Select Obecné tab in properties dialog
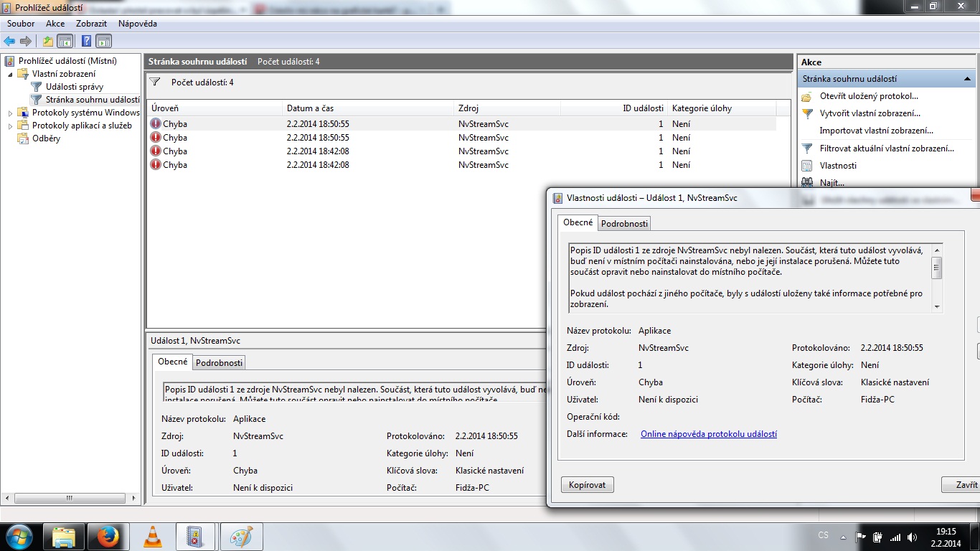Image resolution: width=980 pixels, height=551 pixels. click(x=578, y=222)
